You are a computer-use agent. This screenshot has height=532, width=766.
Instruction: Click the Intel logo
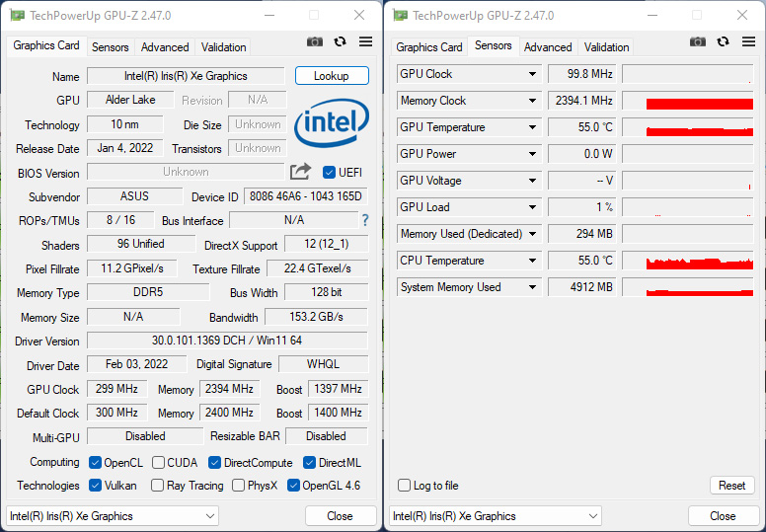(x=332, y=122)
